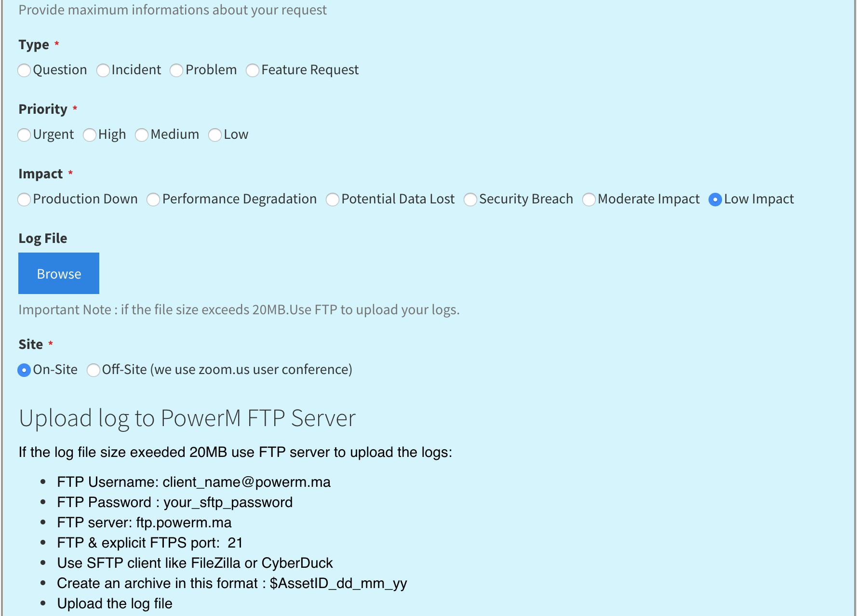Click the selected Low Impact option
The width and height of the screenshot is (857, 616).
[x=715, y=200]
